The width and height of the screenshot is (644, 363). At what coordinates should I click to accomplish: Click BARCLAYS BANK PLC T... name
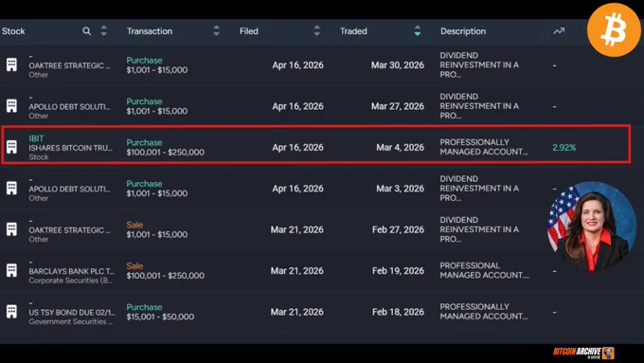point(71,271)
